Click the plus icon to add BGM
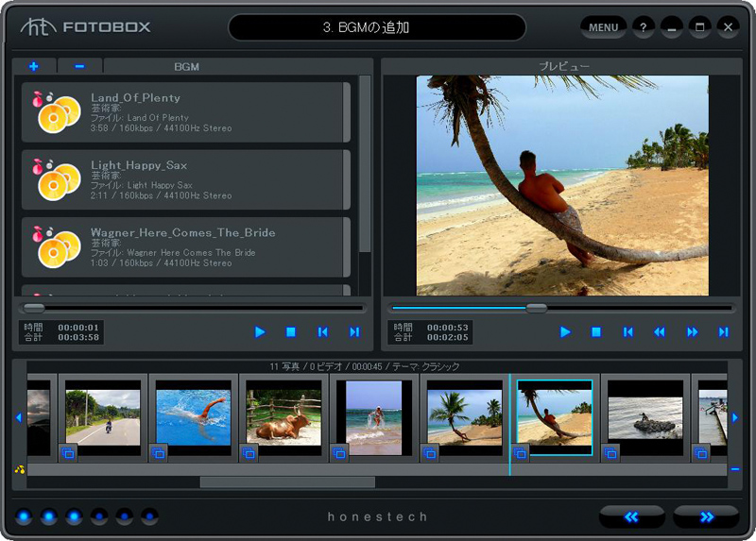 [x=34, y=66]
